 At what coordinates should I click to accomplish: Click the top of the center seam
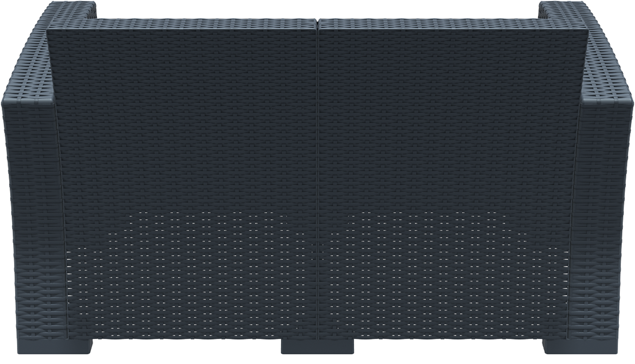(317, 21)
